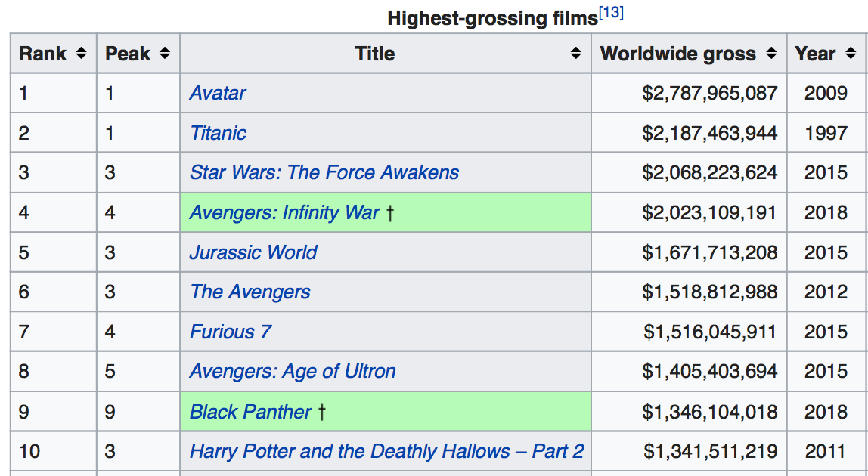Click the Year column sort arrows
868x476 pixels.
pyautogui.click(x=851, y=54)
